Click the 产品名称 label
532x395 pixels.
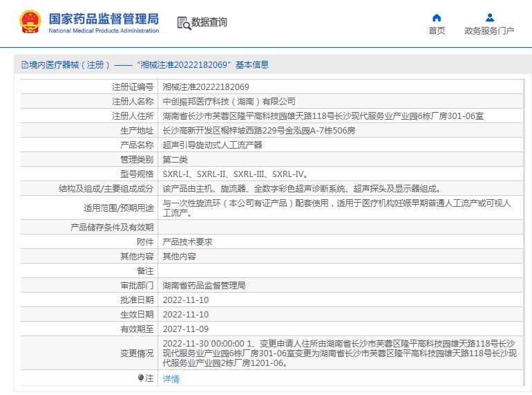(137, 145)
